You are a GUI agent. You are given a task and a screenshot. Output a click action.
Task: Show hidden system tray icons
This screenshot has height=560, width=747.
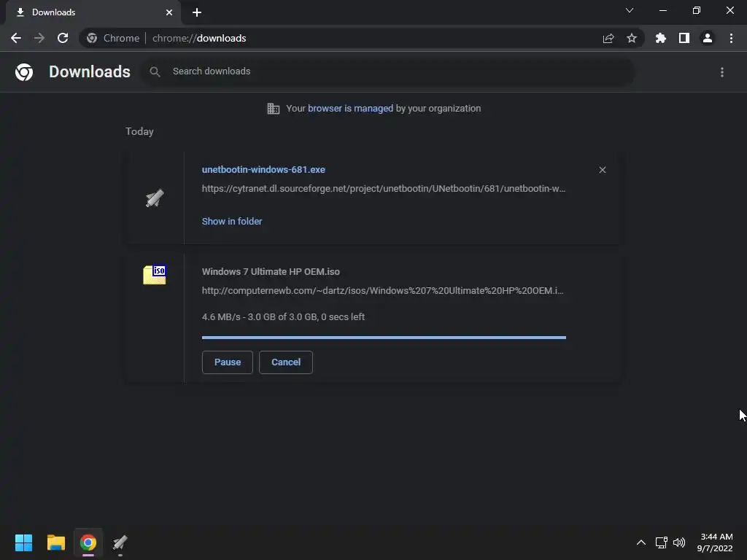[x=641, y=542]
